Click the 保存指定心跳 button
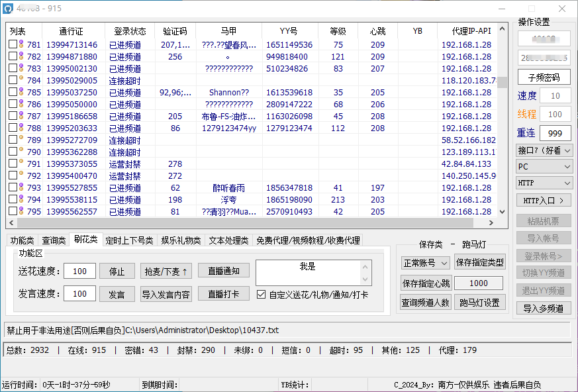This screenshot has width=578, height=392. [426, 283]
